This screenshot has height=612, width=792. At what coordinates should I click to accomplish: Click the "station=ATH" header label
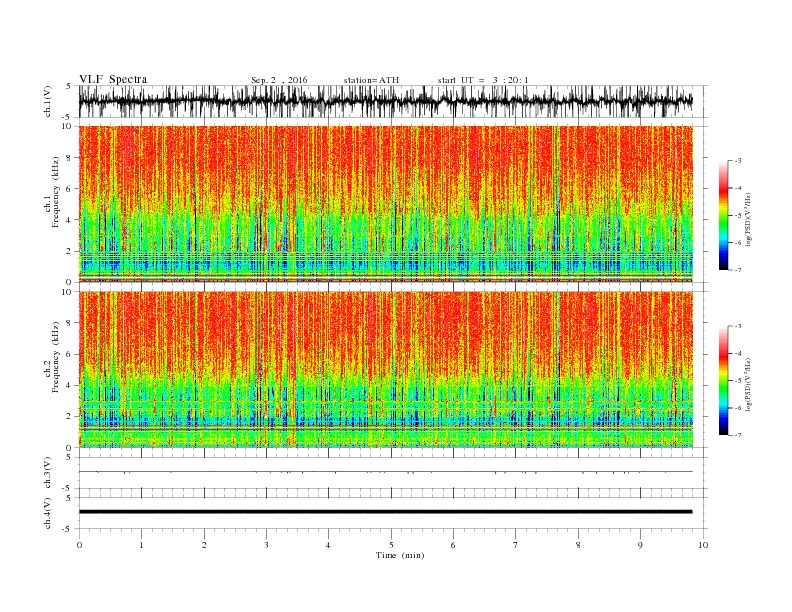click(371, 80)
